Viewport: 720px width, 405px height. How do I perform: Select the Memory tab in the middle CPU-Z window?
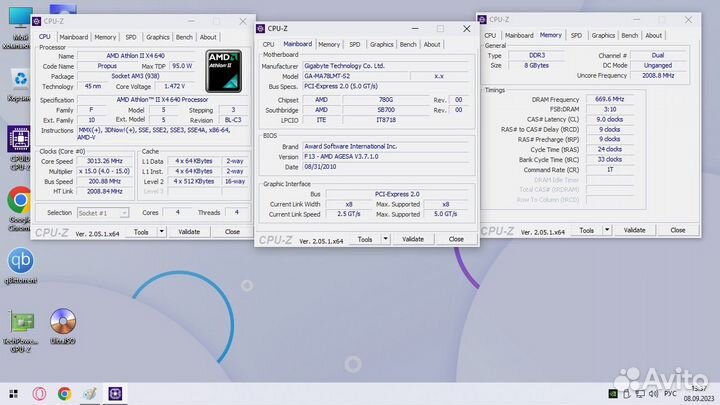tap(329, 45)
